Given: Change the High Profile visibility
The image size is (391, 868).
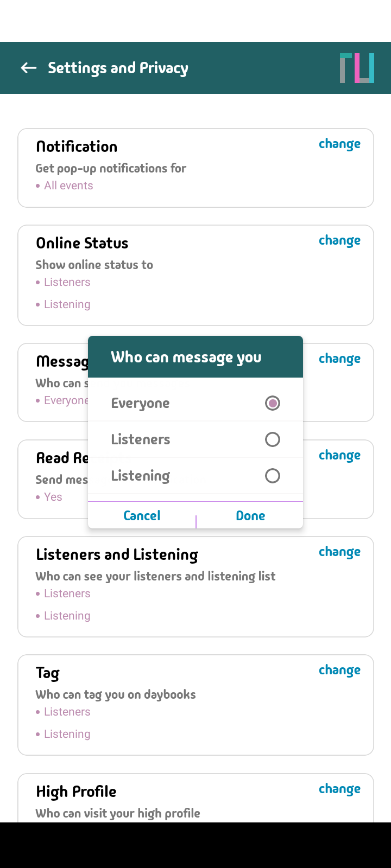Looking at the screenshot, I should tap(339, 789).
